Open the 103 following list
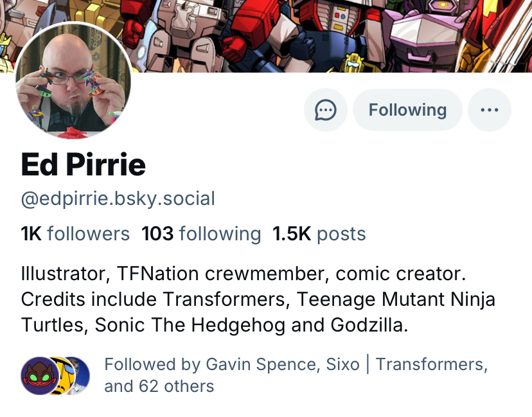 pos(201,233)
